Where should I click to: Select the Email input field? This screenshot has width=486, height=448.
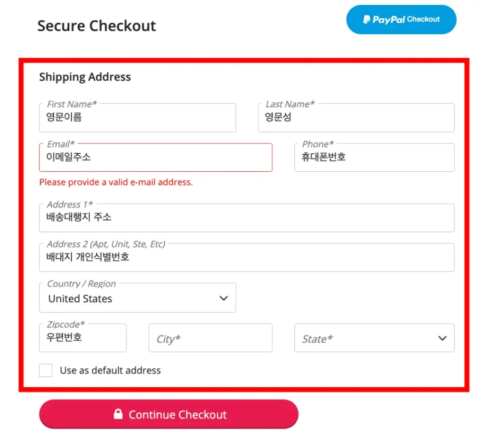[156, 158]
